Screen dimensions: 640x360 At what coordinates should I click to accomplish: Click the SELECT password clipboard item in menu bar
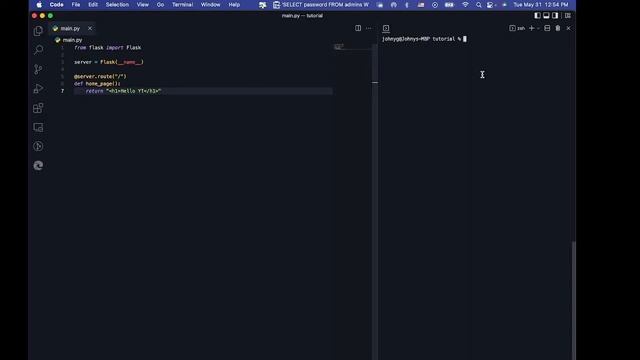(x=321, y=4)
